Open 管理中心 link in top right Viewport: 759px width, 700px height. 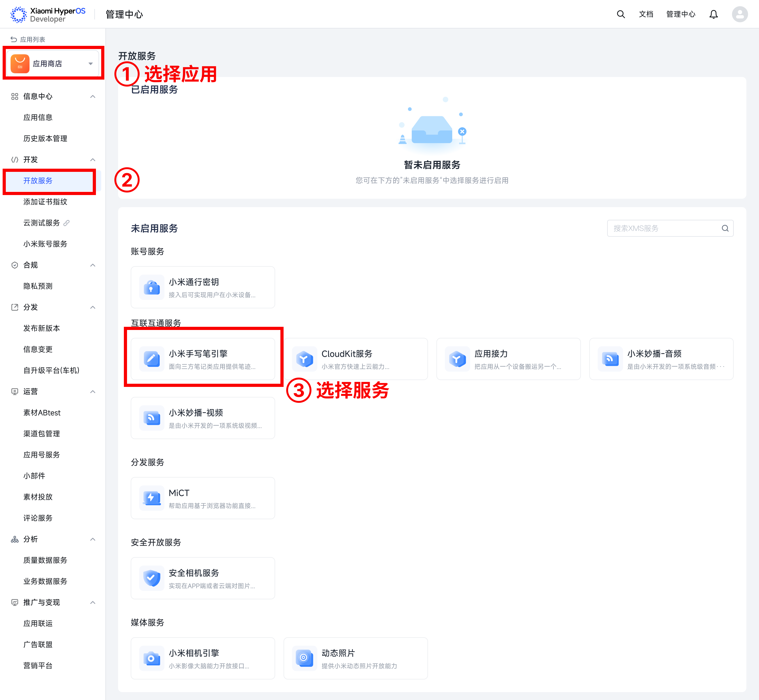pyautogui.click(x=681, y=14)
